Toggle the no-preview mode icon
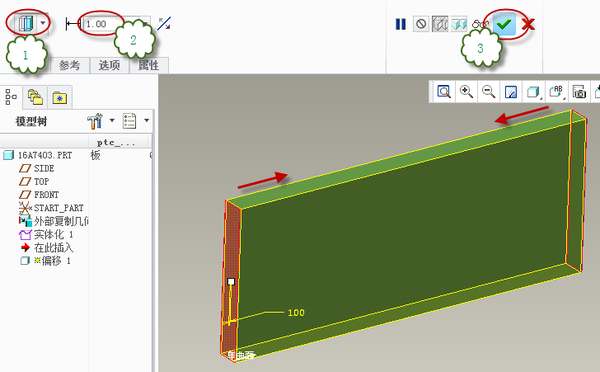The width and height of the screenshot is (600, 372). [x=421, y=24]
